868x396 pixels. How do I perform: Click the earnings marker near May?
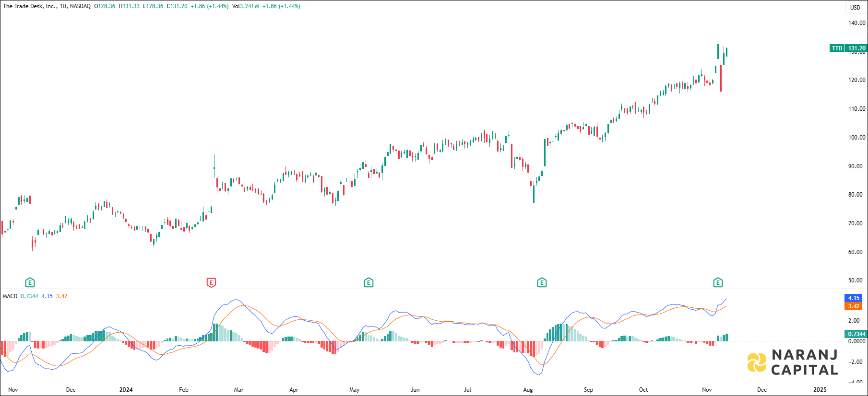click(369, 282)
